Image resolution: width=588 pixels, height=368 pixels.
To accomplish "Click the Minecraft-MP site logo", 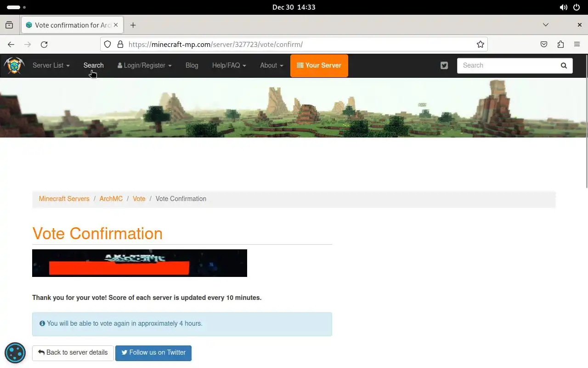I will [14, 65].
